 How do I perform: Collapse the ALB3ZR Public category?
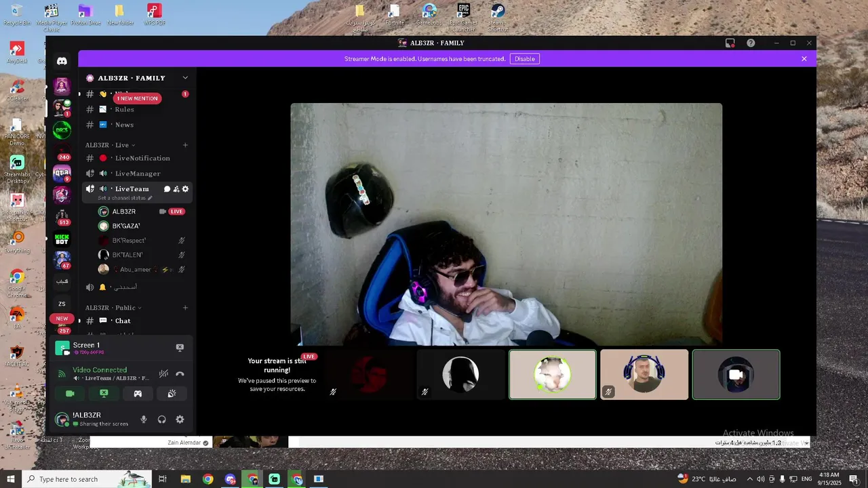[x=113, y=308]
